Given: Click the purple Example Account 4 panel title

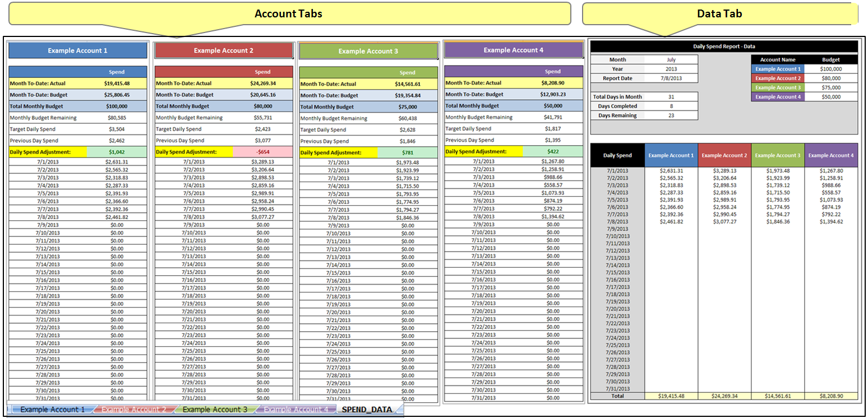Looking at the screenshot, I should pyautogui.click(x=514, y=50).
